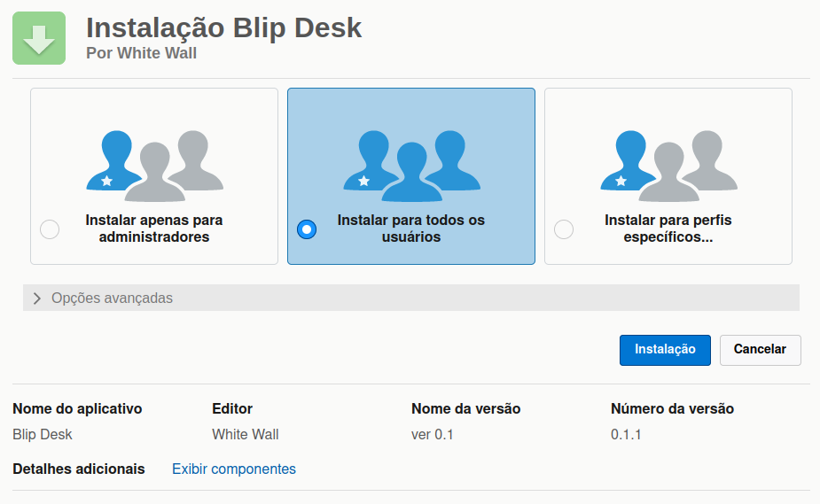This screenshot has height=504, width=820.
Task: Click the 'Por White Wall' publisher subtitle
Action: click(141, 53)
